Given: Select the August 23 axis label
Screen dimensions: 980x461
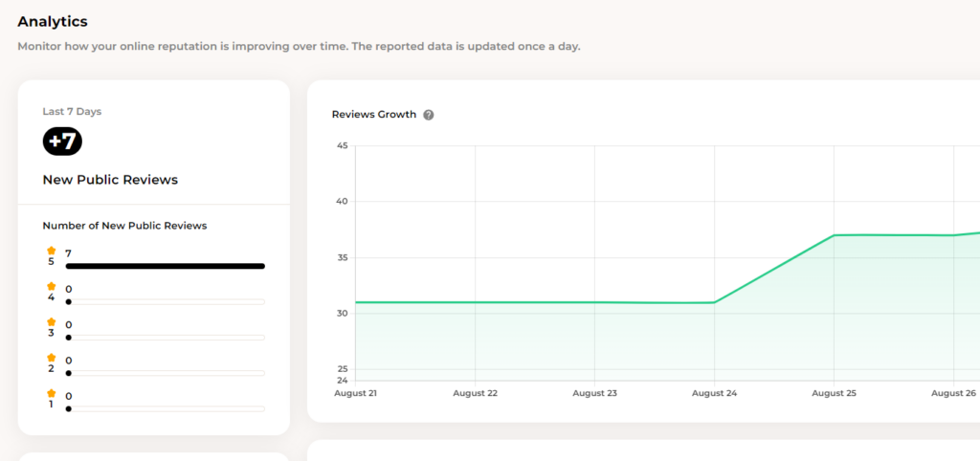Looking at the screenshot, I should pyautogui.click(x=594, y=393).
